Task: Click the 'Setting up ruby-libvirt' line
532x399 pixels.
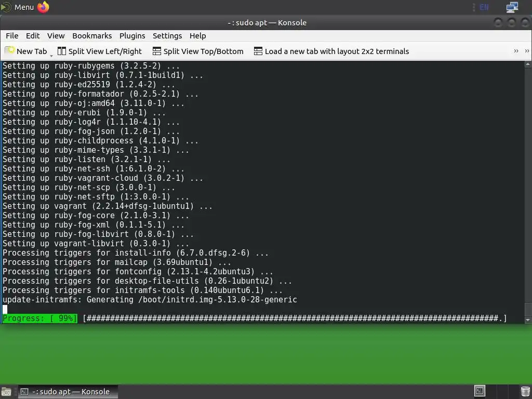Action: point(103,75)
